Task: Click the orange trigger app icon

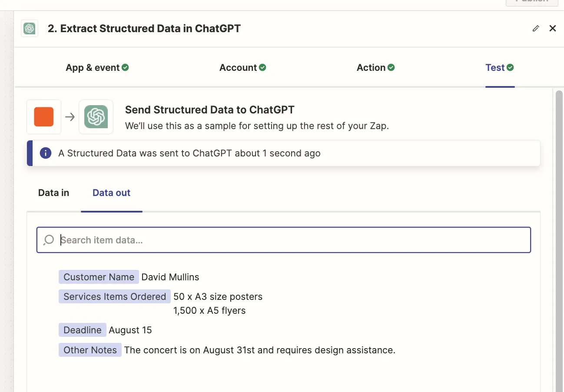Action: (x=44, y=117)
